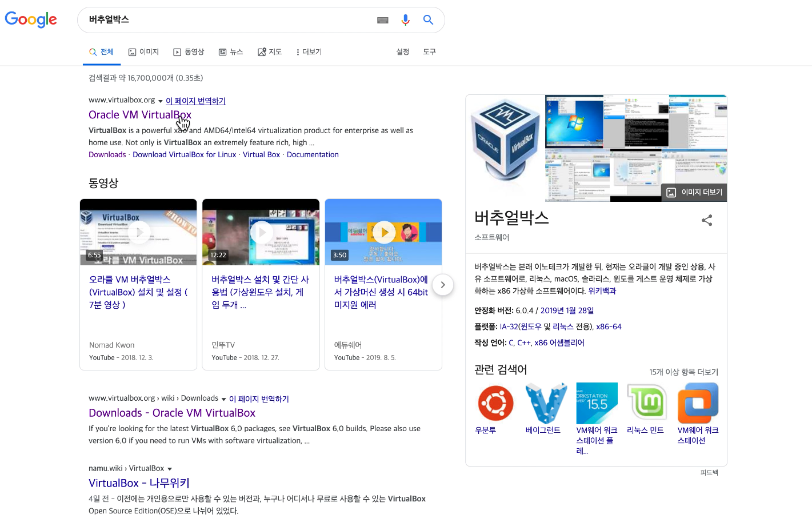Viewport: 812px width, 518px height.
Task: Open VMware Workstation Player related search icon
Action: pos(597,403)
